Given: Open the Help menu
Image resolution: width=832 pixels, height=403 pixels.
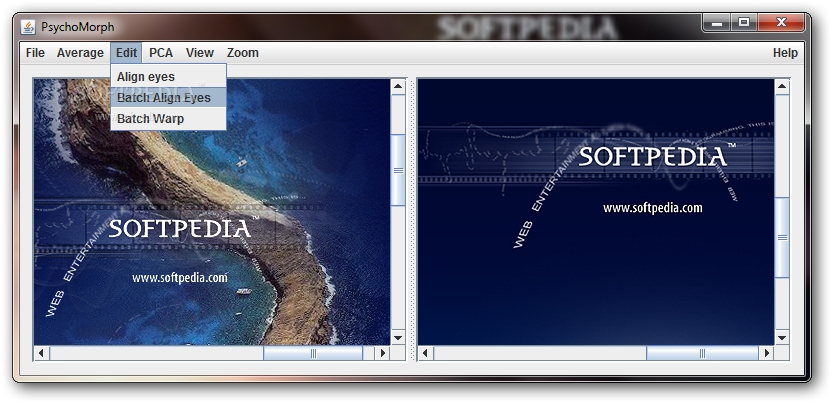Looking at the screenshot, I should pos(785,53).
